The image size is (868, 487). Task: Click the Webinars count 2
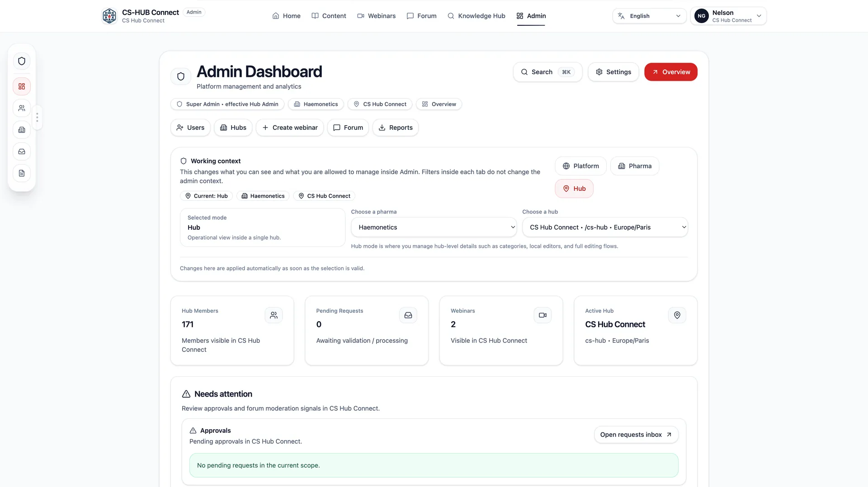[x=453, y=324]
